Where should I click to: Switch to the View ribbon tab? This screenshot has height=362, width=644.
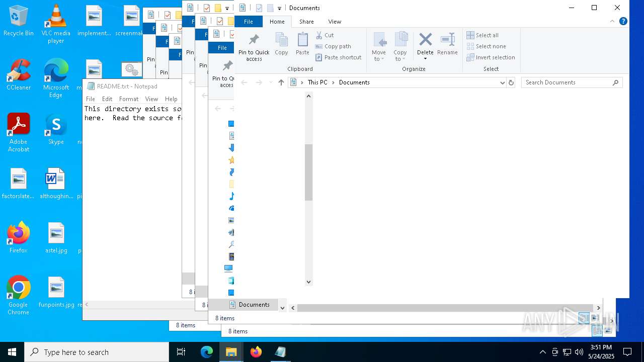[x=335, y=22]
